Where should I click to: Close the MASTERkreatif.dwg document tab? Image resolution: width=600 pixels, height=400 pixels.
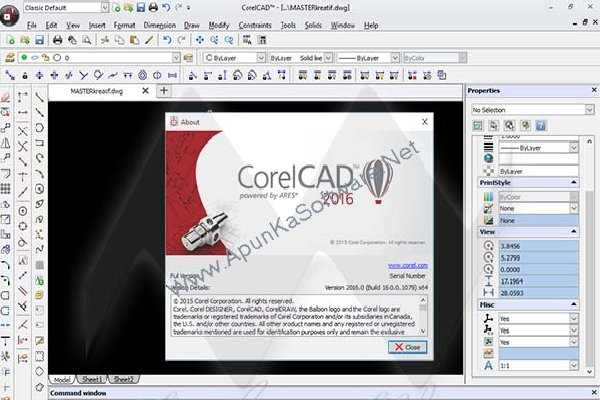click(x=145, y=91)
